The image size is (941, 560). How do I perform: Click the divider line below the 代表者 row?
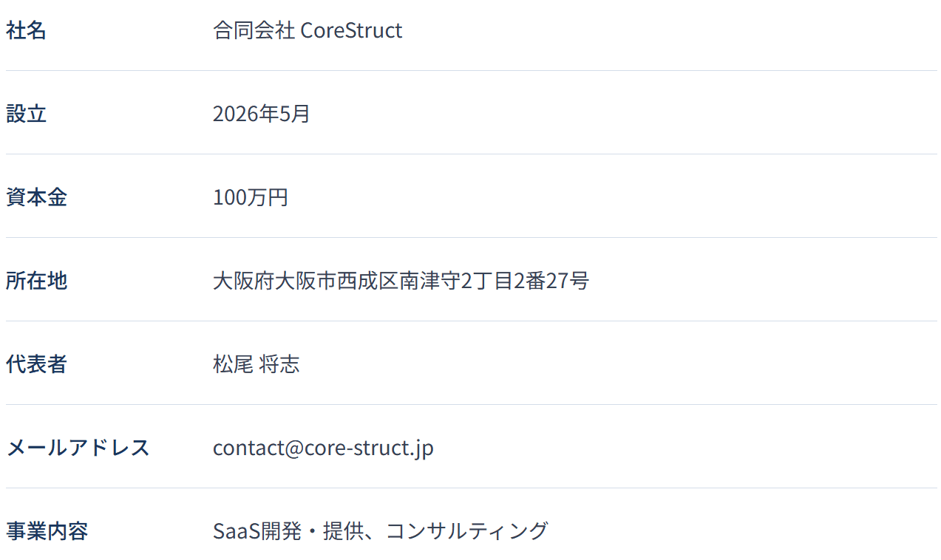pyautogui.click(x=471, y=405)
